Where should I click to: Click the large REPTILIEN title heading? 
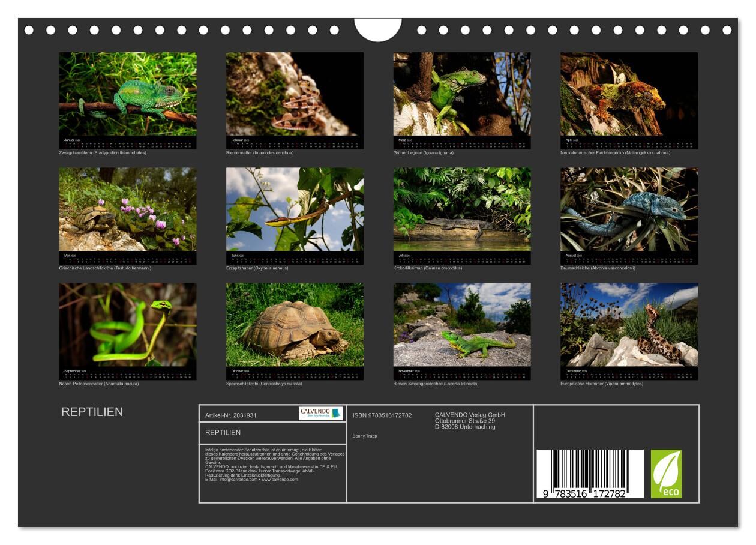tap(92, 412)
